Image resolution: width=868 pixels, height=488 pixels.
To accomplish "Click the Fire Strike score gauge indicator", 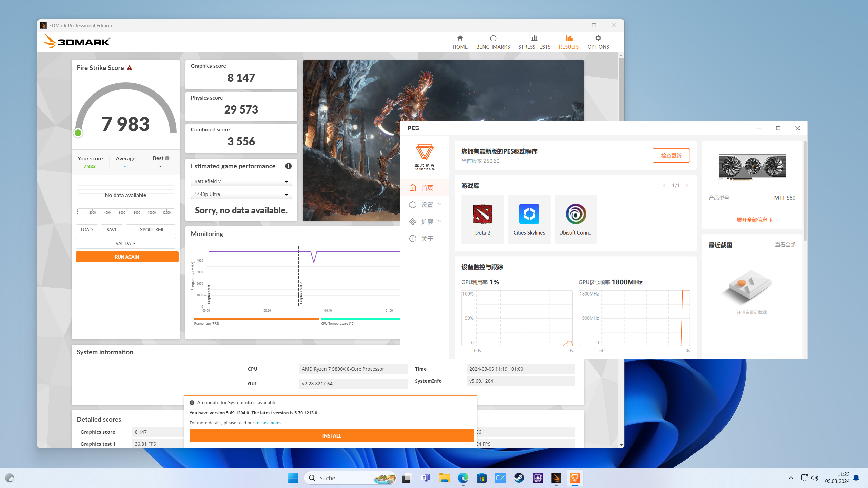I will [78, 133].
